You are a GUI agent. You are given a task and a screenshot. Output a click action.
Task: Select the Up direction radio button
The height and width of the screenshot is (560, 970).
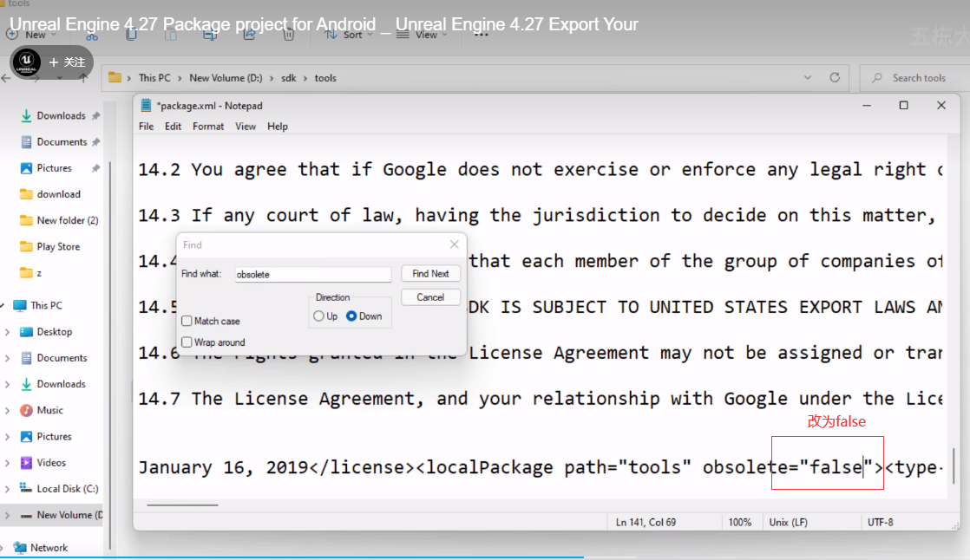pyautogui.click(x=318, y=316)
